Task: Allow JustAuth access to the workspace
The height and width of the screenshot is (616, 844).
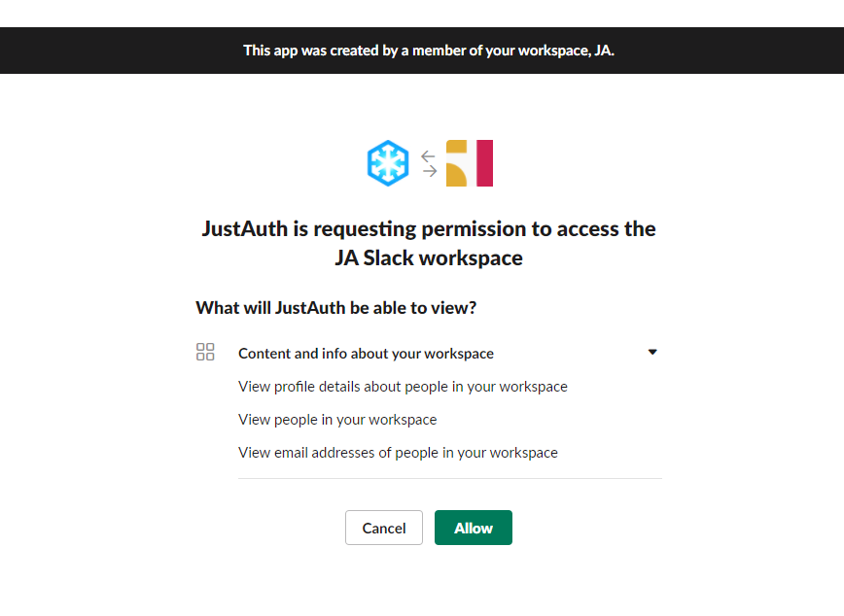Action: [x=474, y=528]
